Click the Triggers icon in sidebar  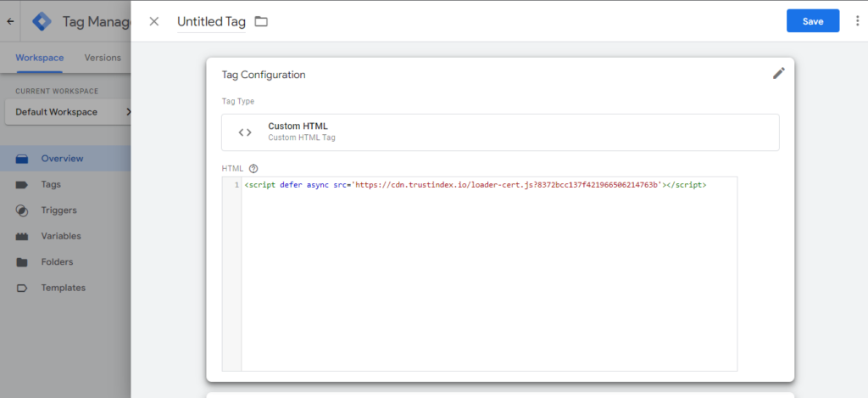point(22,210)
